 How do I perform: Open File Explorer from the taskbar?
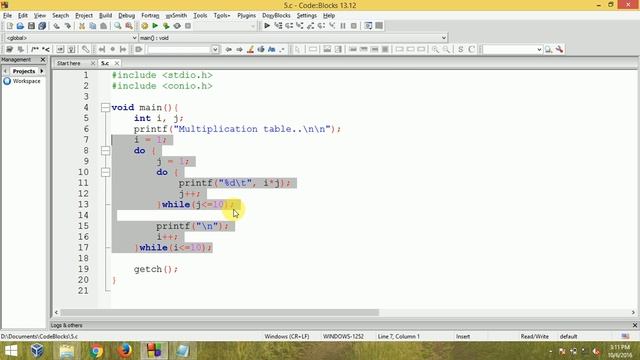(x=67, y=351)
